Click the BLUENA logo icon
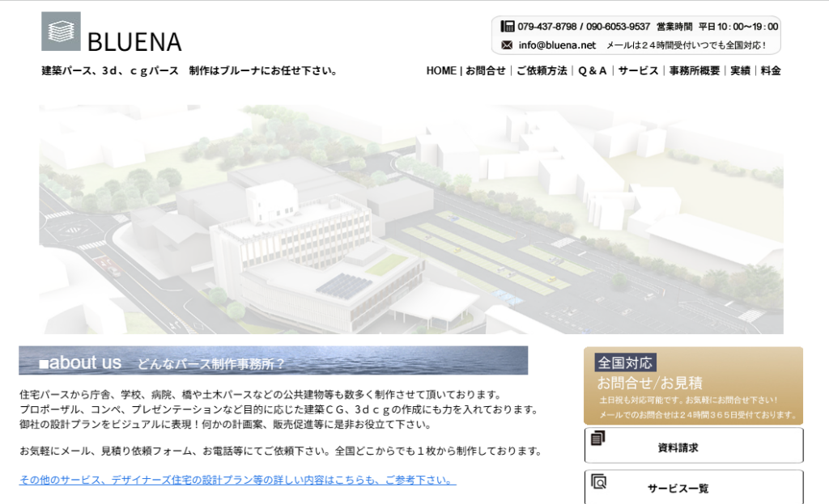Viewport: 829px width, 504px height. point(61,32)
